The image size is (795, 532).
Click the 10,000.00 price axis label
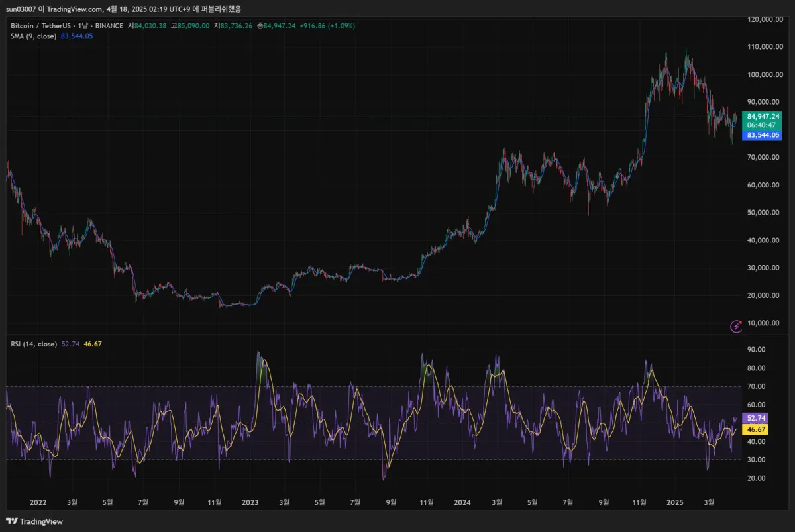tap(765, 323)
